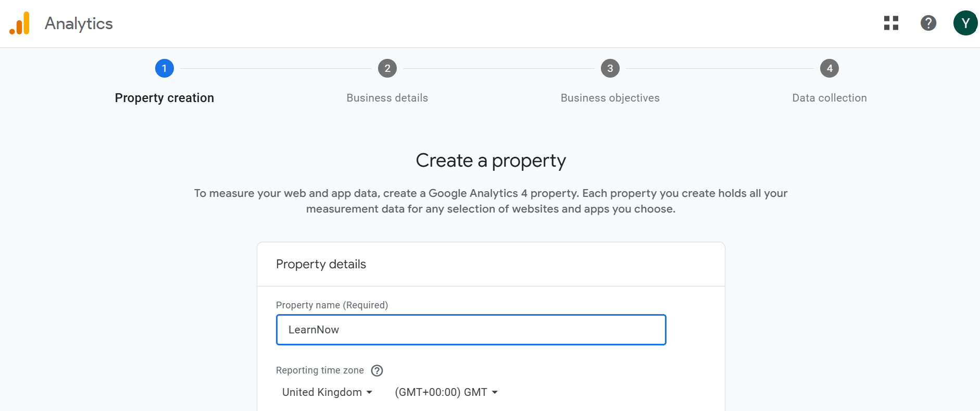Open the Help question mark icon
980x411 pixels.
coord(928,23)
